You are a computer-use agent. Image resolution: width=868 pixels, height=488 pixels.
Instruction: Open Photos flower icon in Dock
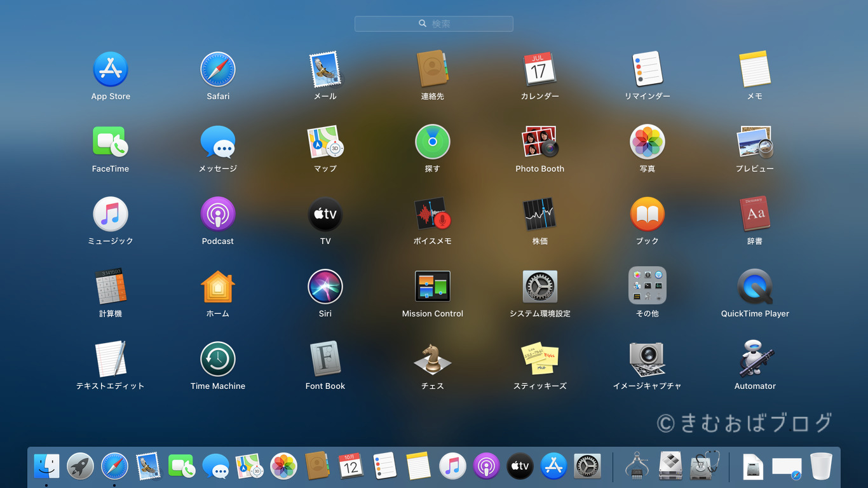coord(284,466)
